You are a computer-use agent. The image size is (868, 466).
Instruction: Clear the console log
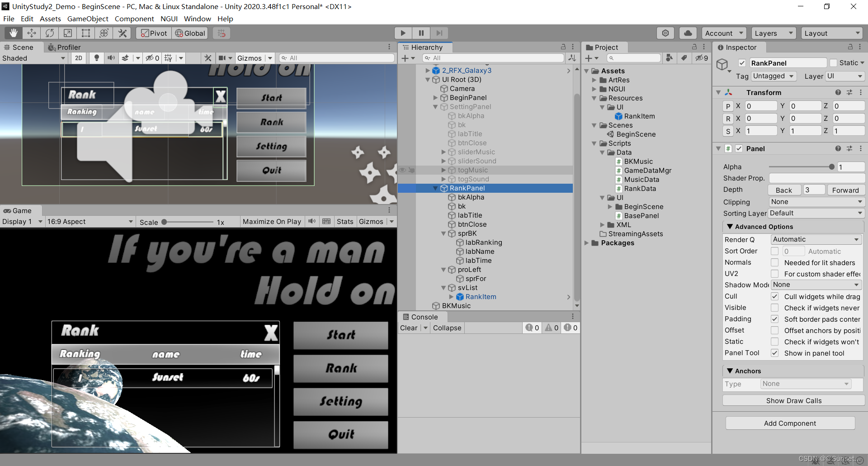[x=409, y=328]
